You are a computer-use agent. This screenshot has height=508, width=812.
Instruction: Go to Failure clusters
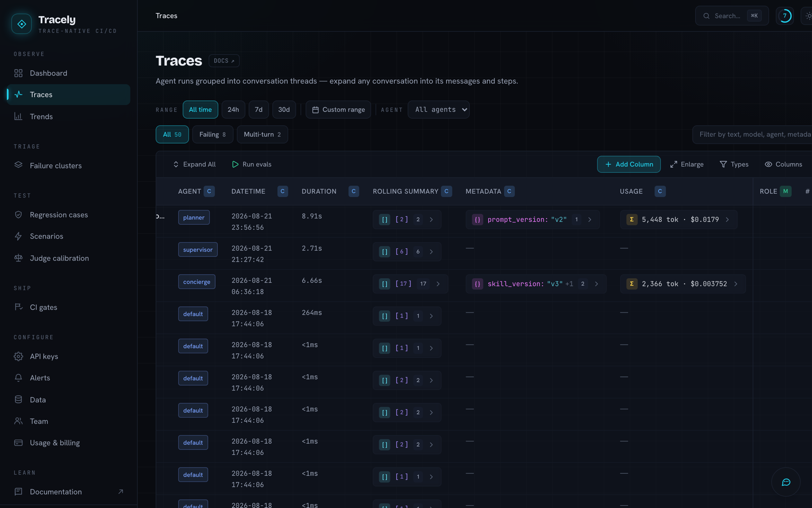[69, 166]
